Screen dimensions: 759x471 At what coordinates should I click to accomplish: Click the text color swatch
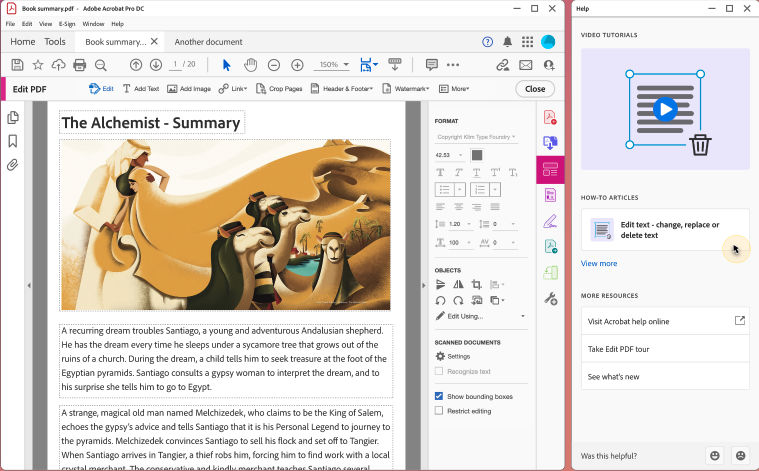(x=477, y=155)
